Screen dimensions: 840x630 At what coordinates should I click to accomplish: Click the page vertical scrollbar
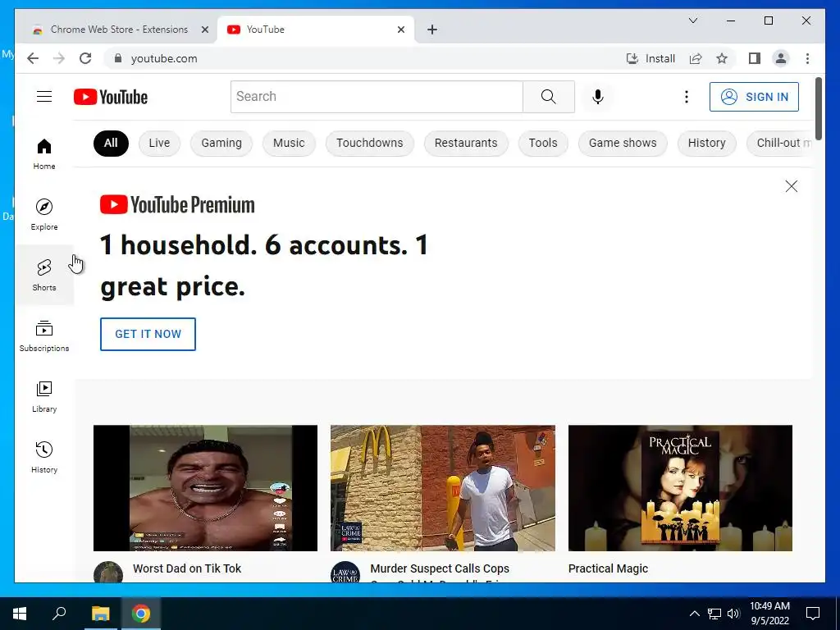point(818,109)
